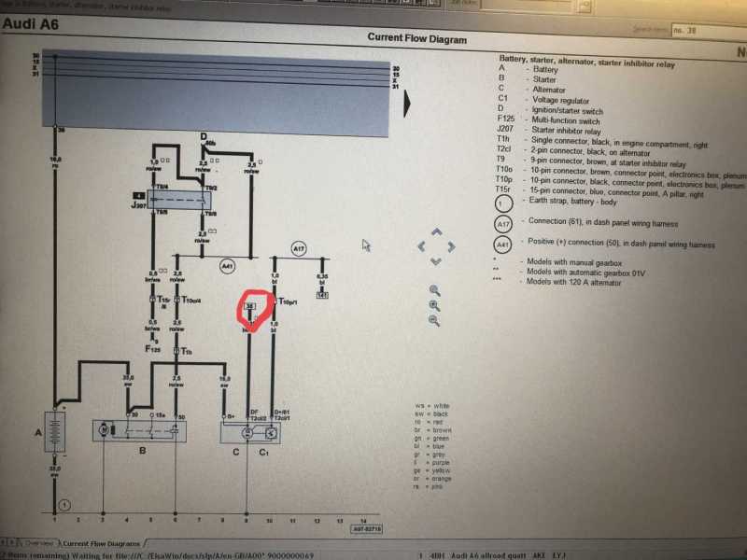Click the topmost magnifier zoom icon
This screenshot has width=747, height=560.
434,290
